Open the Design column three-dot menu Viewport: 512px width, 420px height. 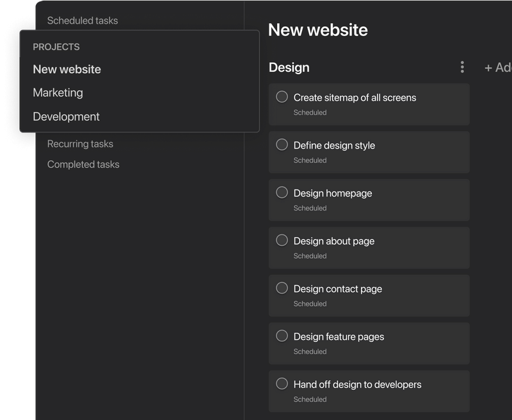tap(462, 67)
